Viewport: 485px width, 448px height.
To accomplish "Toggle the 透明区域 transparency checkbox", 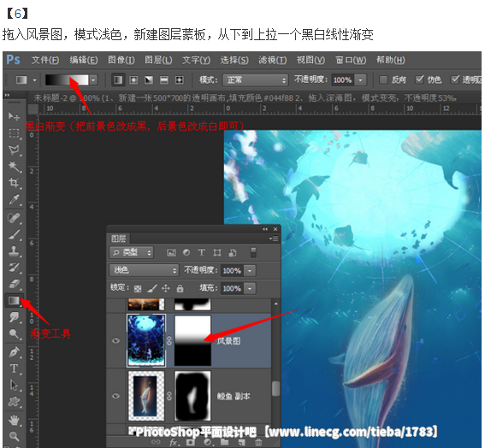I will pyautogui.click(x=455, y=80).
